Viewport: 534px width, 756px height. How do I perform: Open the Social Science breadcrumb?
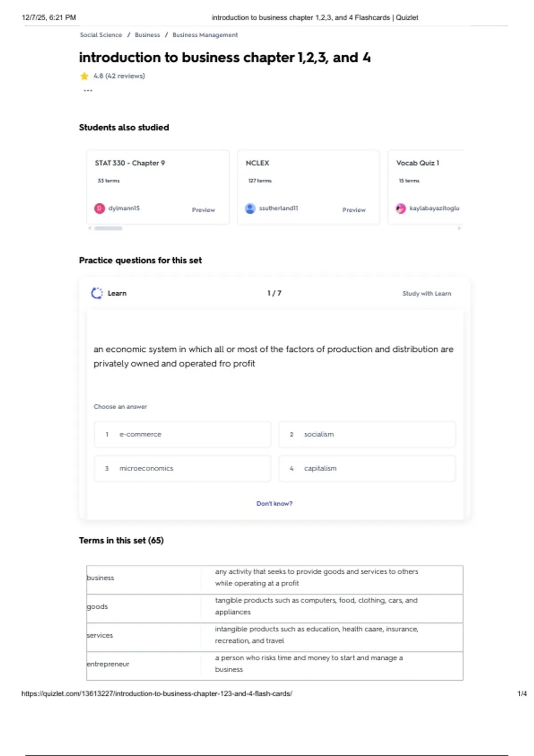point(101,35)
